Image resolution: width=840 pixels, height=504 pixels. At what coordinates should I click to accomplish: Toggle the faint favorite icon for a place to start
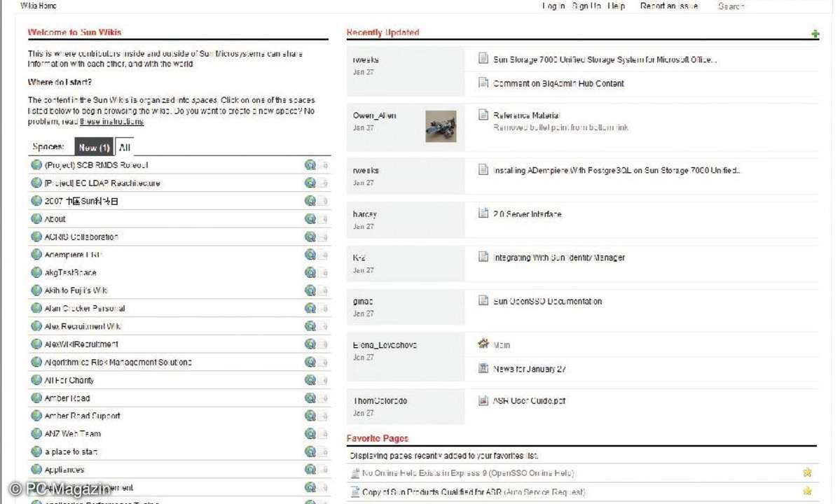point(324,451)
